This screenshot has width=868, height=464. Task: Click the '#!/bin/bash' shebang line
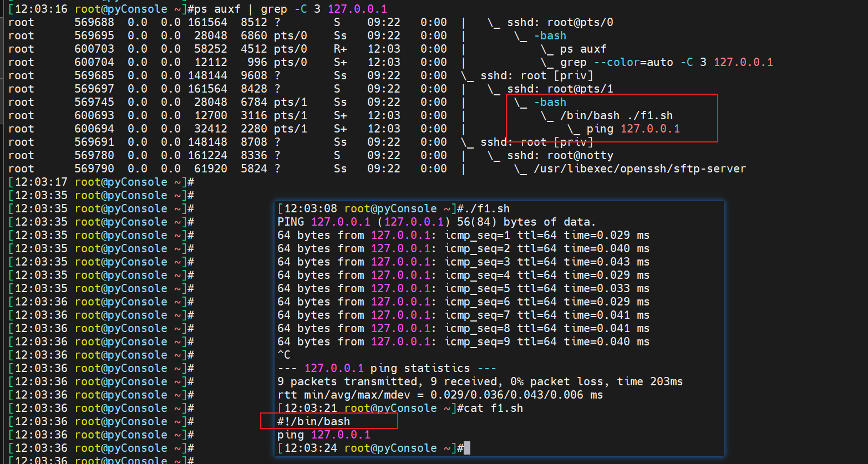314,421
